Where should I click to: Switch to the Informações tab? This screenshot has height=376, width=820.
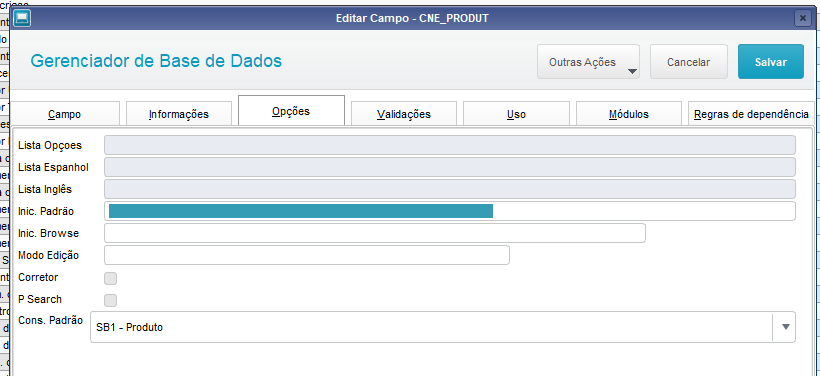tap(179, 114)
